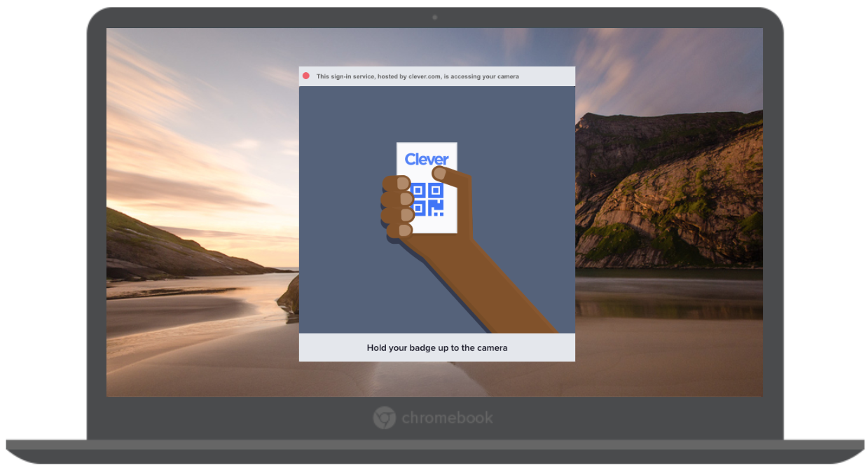Select the Clever logo on the badge
The image size is (868, 470).
click(x=427, y=160)
